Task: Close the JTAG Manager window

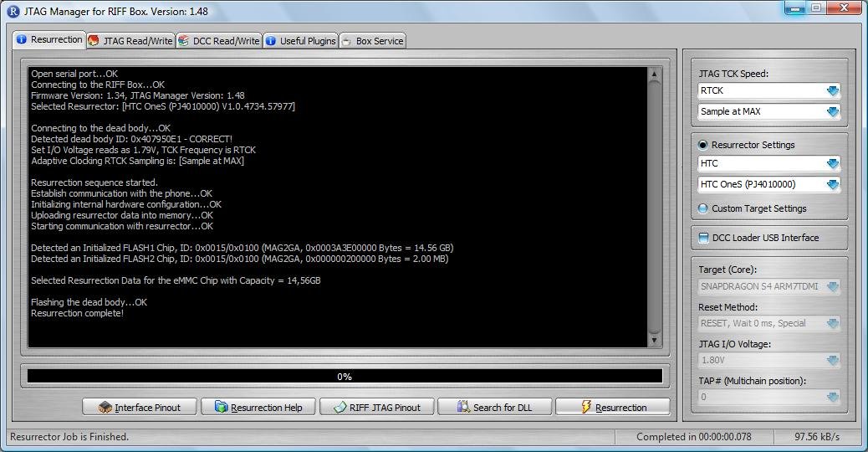Action: (x=845, y=8)
